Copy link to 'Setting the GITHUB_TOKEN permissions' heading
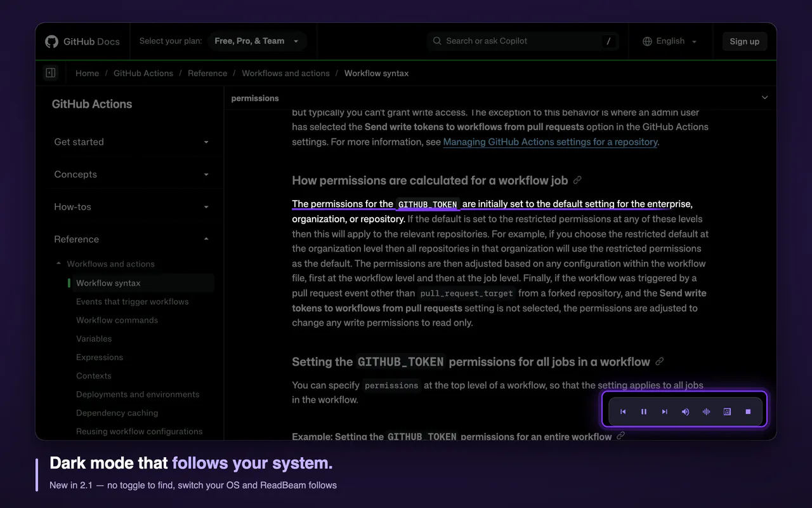Screen dimensions: 812x508 tap(660, 362)
